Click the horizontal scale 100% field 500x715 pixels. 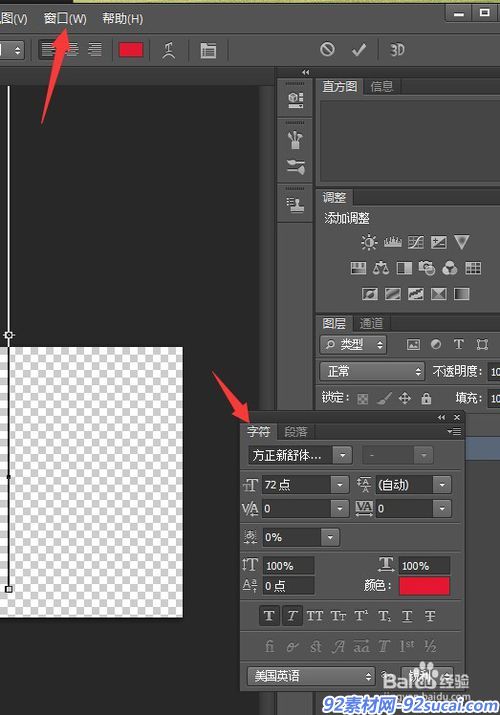pos(424,565)
